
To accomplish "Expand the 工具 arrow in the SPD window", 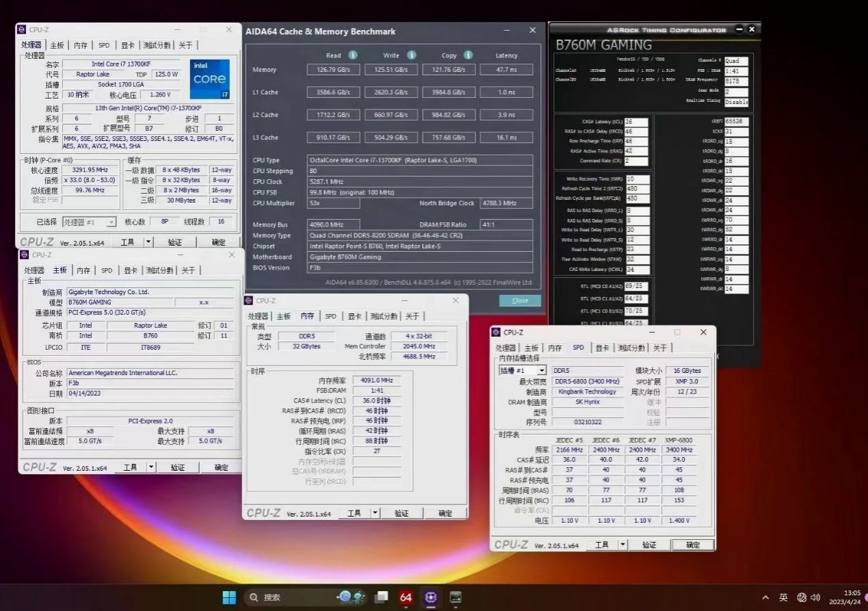I will pos(622,545).
